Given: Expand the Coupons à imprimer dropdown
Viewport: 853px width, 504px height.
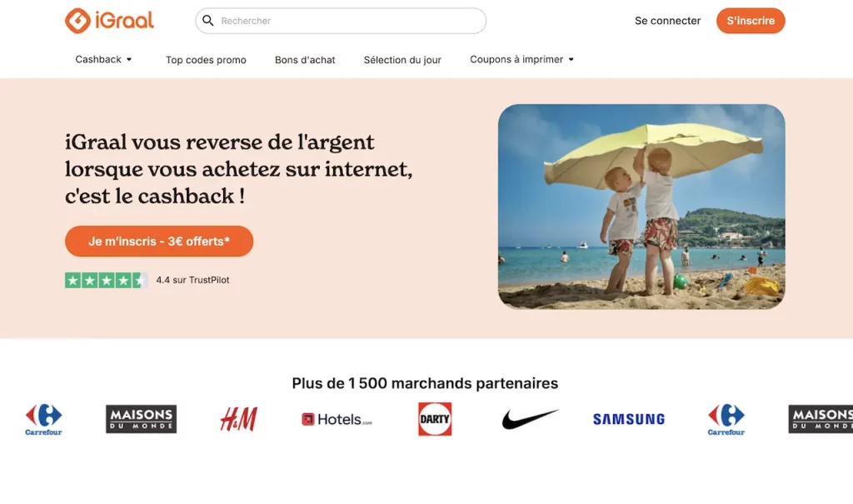Looking at the screenshot, I should tap(521, 59).
